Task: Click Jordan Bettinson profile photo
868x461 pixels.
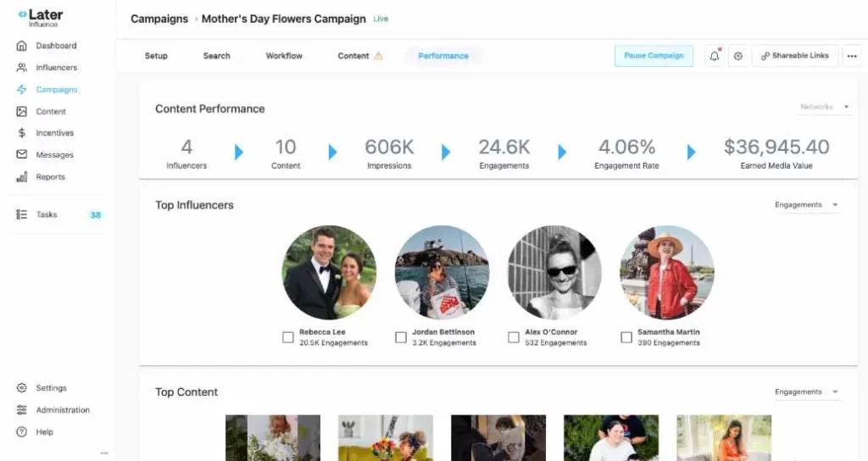Action: click(442, 272)
